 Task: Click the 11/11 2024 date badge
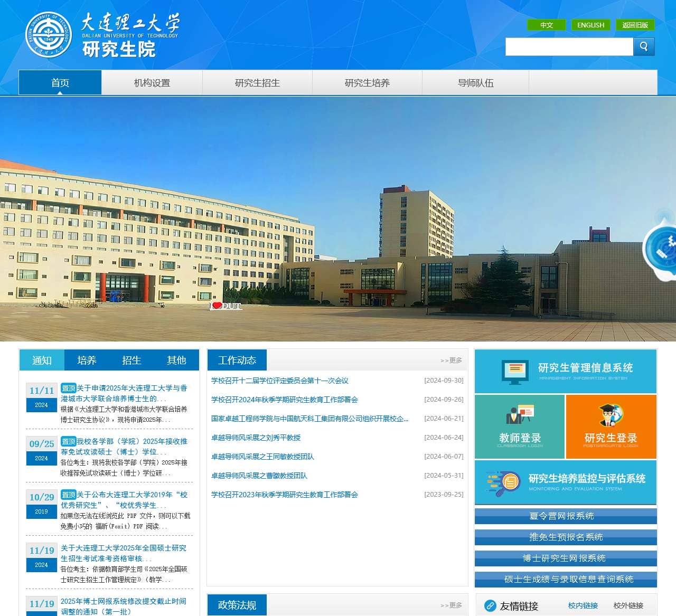[x=42, y=397]
